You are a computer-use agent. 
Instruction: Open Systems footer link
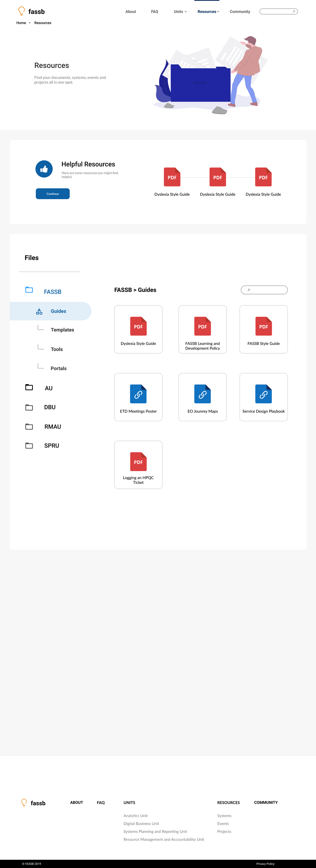pos(224,816)
